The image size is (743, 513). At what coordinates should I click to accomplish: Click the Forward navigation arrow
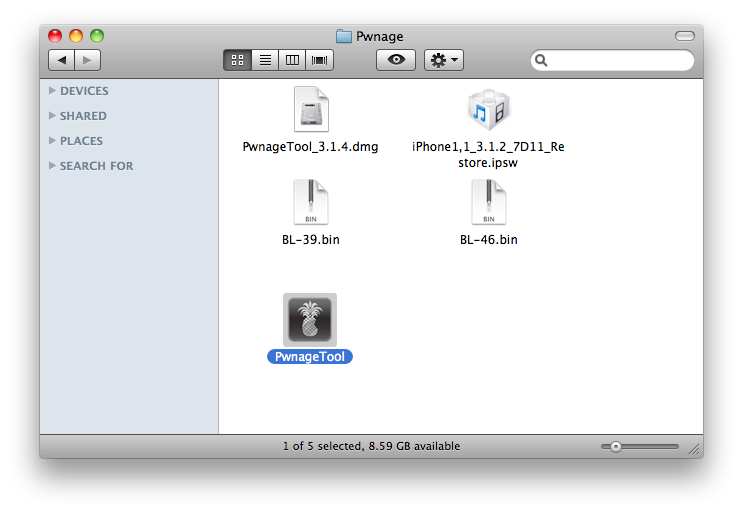[x=88, y=60]
